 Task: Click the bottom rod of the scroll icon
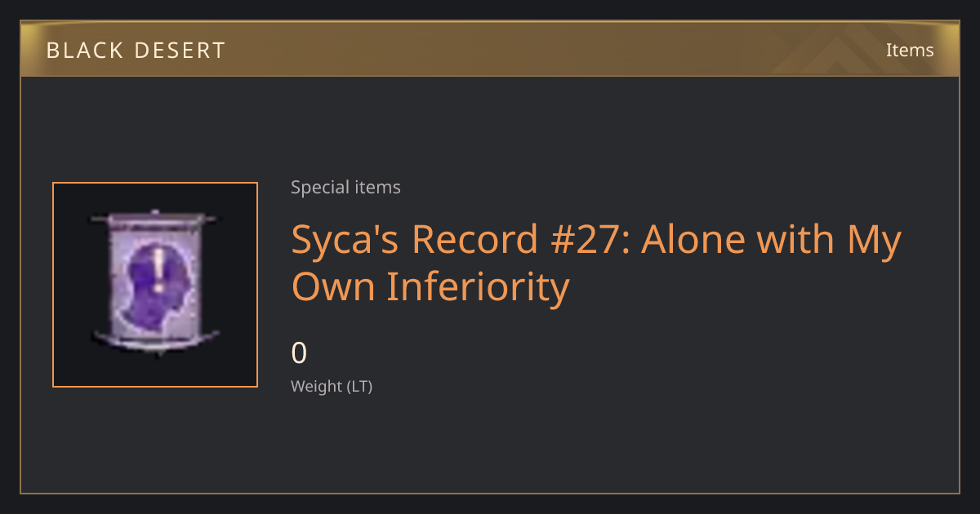point(155,339)
